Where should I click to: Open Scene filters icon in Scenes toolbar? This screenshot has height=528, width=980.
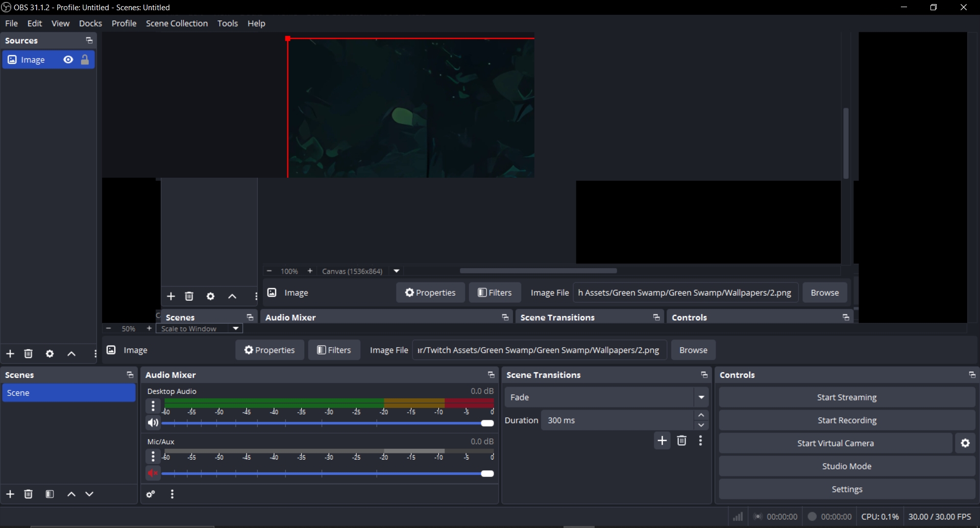pos(50,494)
